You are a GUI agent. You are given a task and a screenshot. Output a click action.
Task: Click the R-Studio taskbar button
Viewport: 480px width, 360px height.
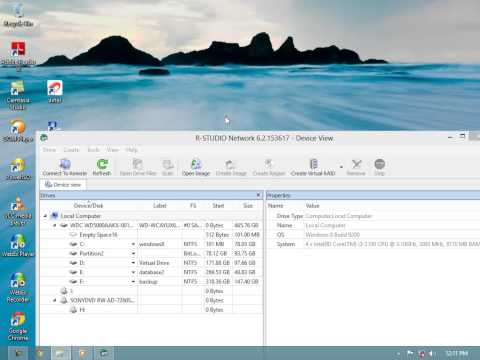[104, 353]
